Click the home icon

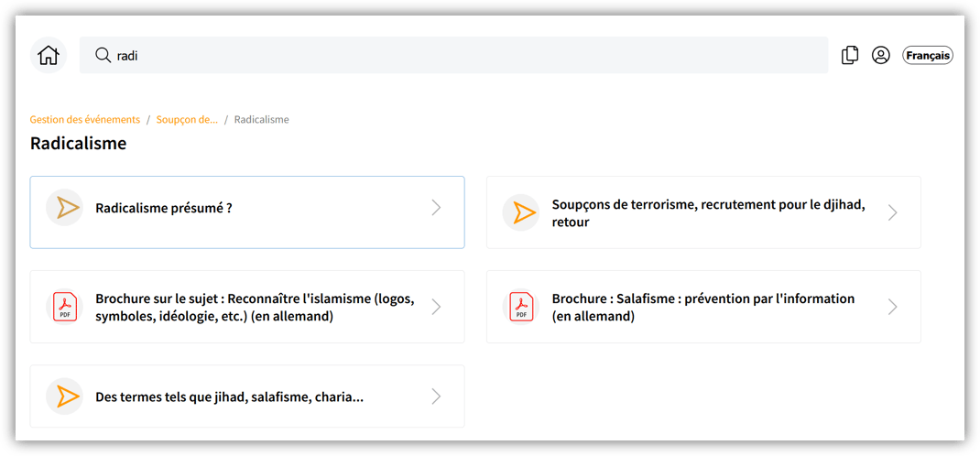(x=48, y=56)
